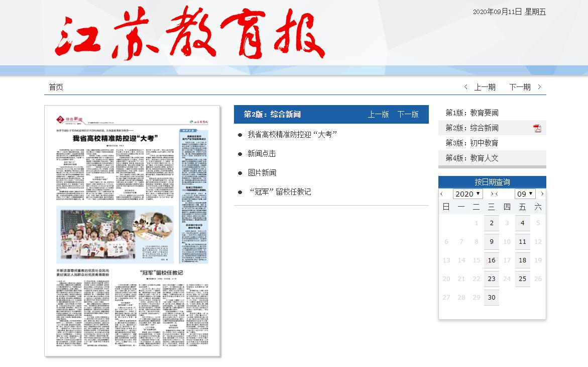
Task: Go to 首页 in the navigation bar
Action: pyautogui.click(x=56, y=87)
